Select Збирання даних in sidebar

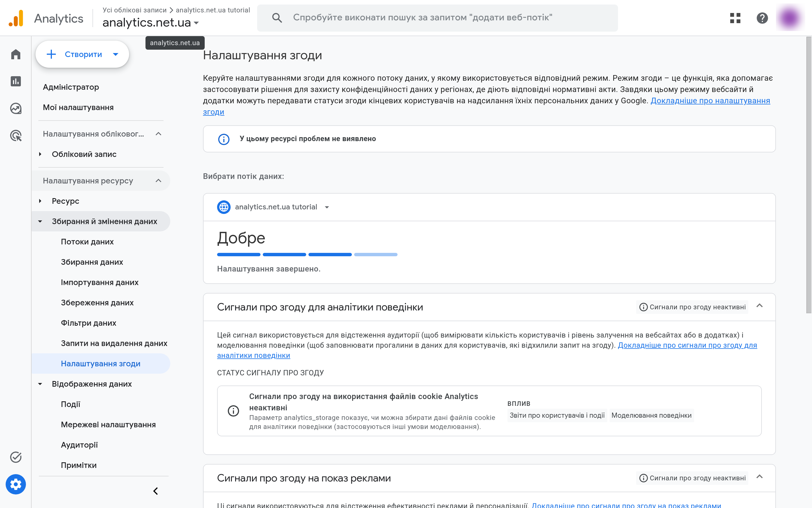click(92, 262)
